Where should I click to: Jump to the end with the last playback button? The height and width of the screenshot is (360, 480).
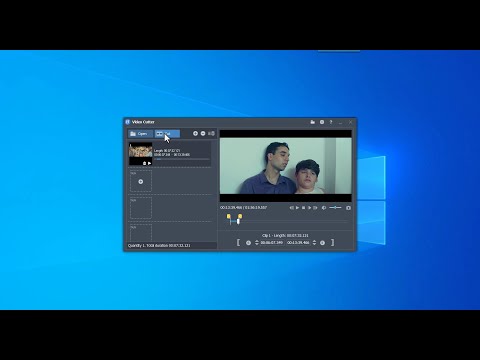(315, 208)
